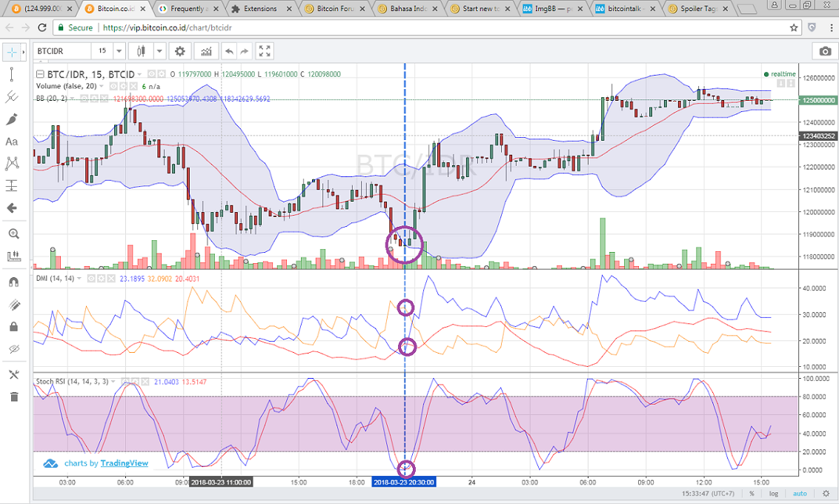Image resolution: width=839 pixels, height=504 pixels.
Task: Click the candlestick chart style button
Action: (x=141, y=51)
